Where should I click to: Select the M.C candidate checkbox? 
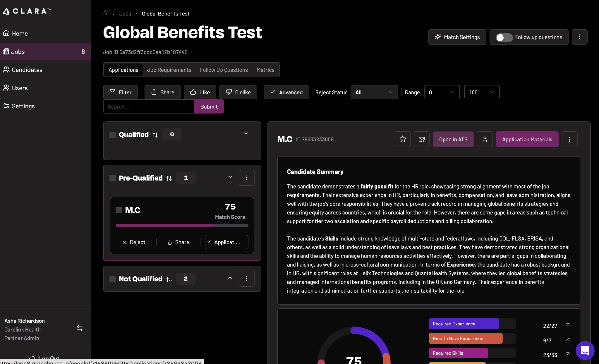coord(119,210)
